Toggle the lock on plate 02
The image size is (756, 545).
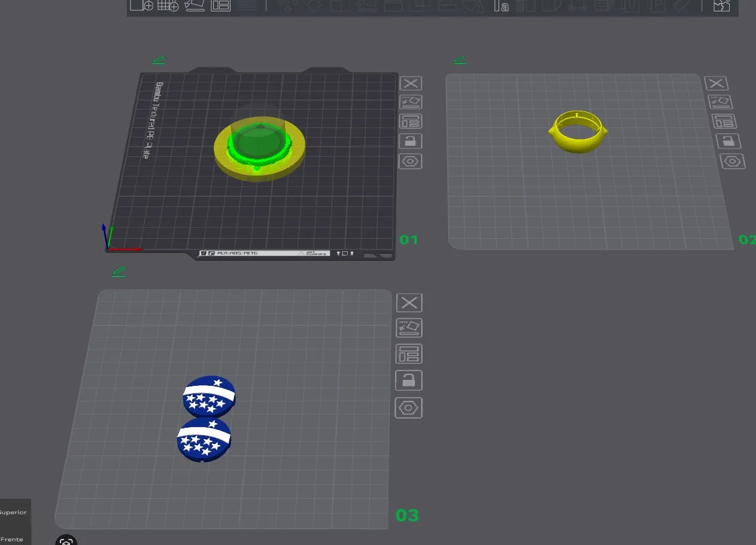pyautogui.click(x=728, y=141)
